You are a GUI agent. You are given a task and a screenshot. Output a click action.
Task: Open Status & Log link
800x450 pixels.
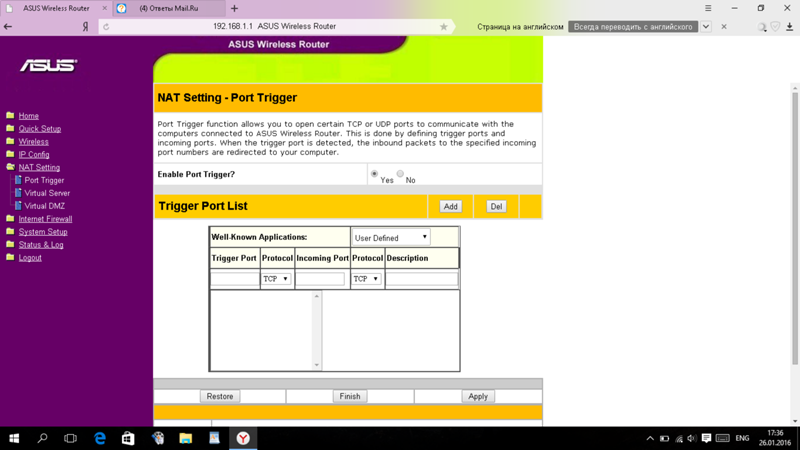41,244
